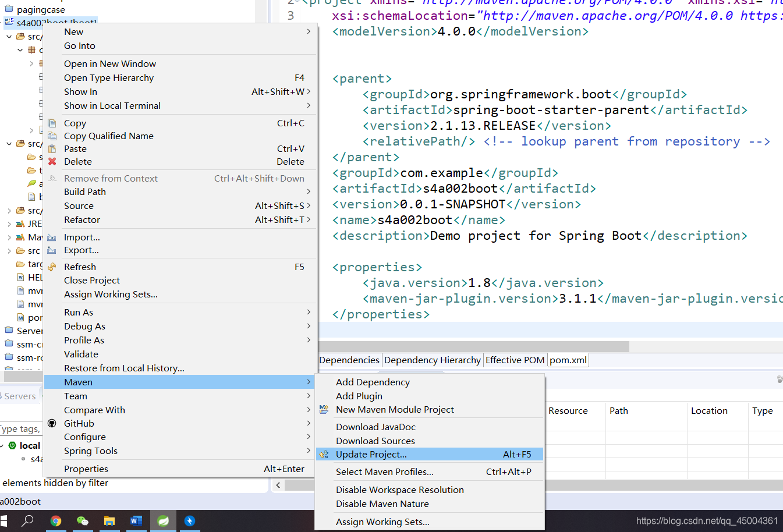Click the Windows search magnifier icon
Viewport: 783px width, 532px height.
point(27,521)
